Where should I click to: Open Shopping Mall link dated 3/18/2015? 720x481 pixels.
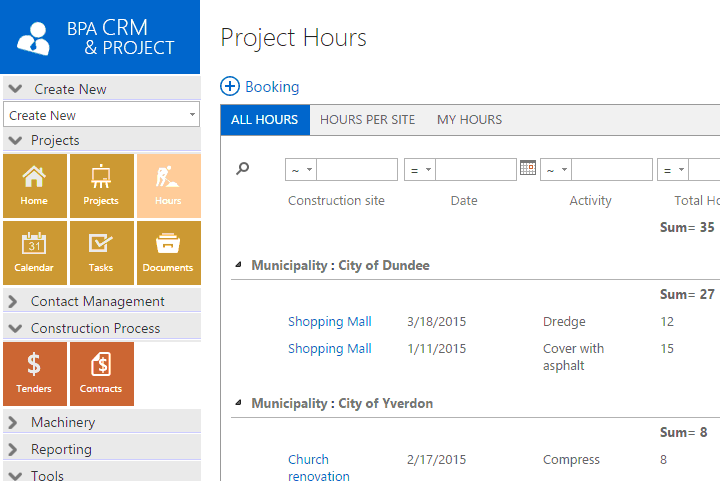[x=330, y=322]
